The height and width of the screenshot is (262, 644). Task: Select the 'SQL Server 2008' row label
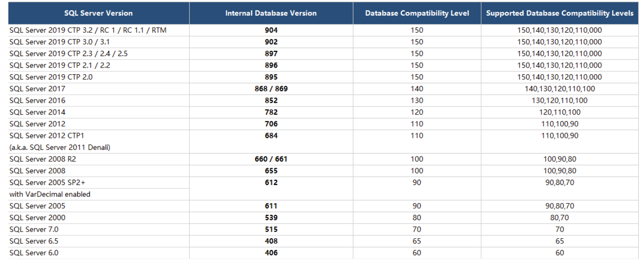[x=37, y=171]
